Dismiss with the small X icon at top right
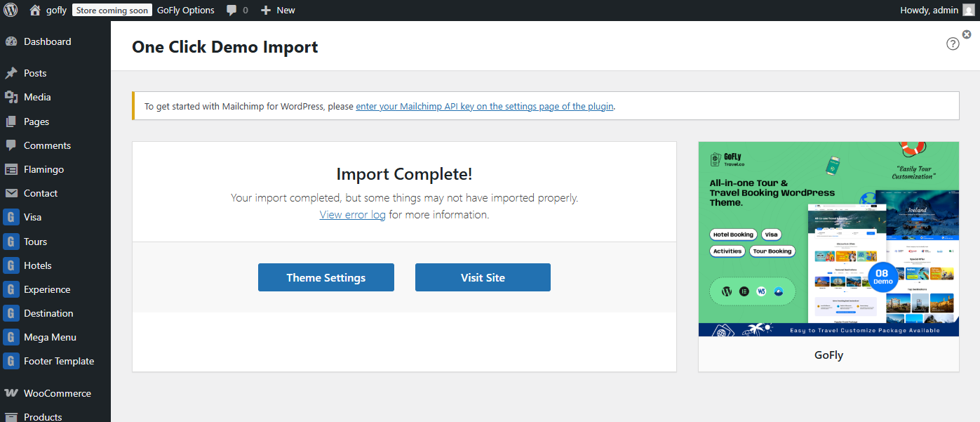This screenshot has height=422, width=980. 967,34
